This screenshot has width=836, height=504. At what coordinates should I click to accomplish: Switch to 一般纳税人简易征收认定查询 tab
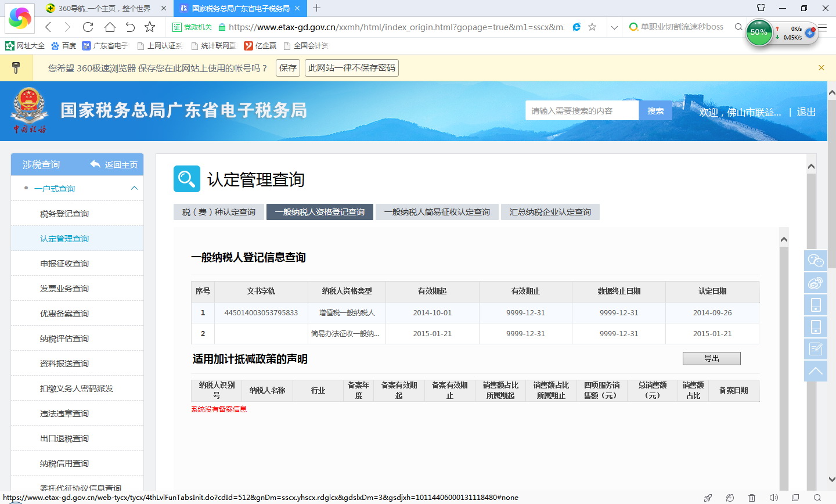pos(437,212)
